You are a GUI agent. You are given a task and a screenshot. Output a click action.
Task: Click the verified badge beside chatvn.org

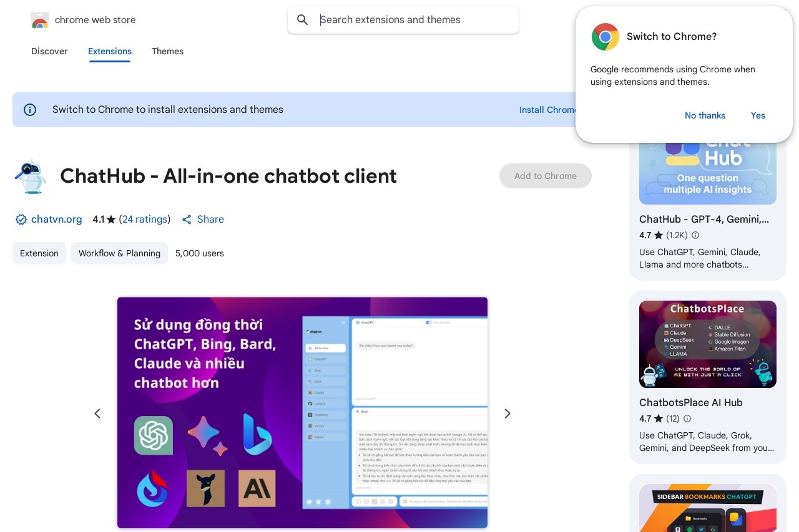[21, 220]
